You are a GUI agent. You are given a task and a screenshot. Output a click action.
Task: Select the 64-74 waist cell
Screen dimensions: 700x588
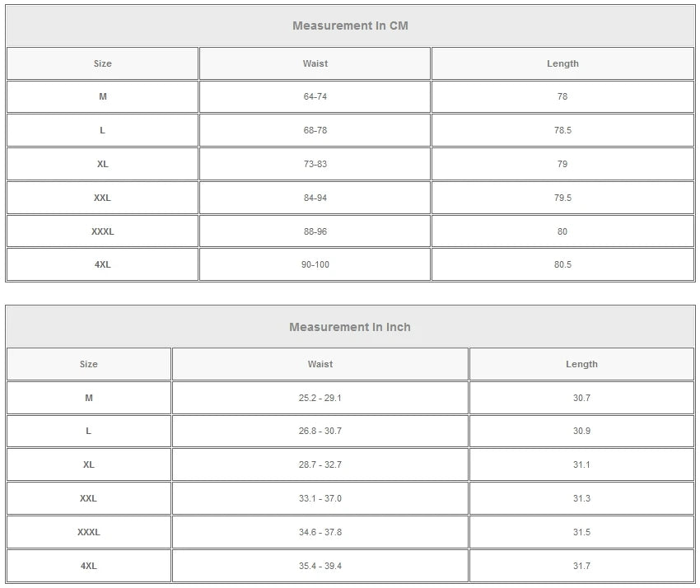[x=315, y=96]
